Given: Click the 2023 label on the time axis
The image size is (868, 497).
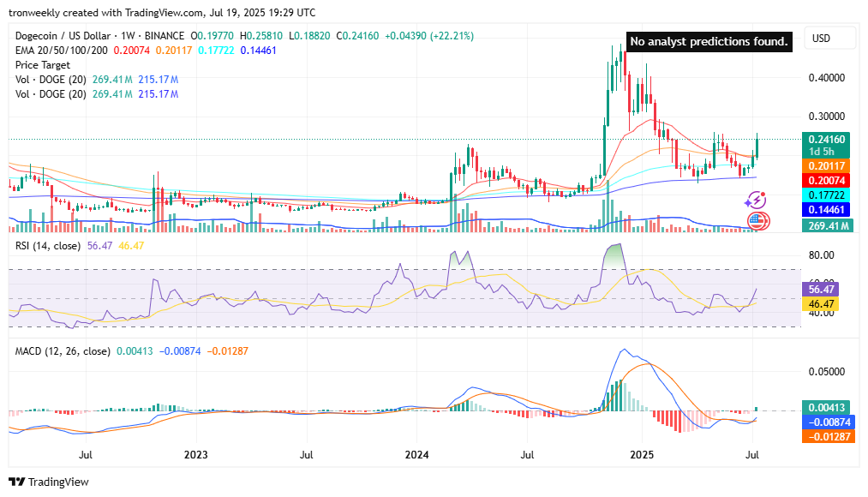Looking at the screenshot, I should click(x=196, y=455).
